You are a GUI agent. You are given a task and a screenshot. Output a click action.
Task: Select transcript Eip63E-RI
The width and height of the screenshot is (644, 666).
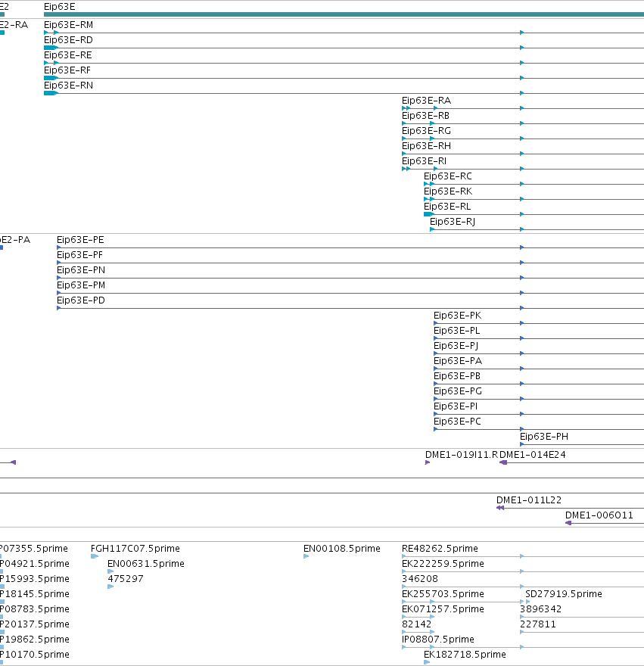424,161
